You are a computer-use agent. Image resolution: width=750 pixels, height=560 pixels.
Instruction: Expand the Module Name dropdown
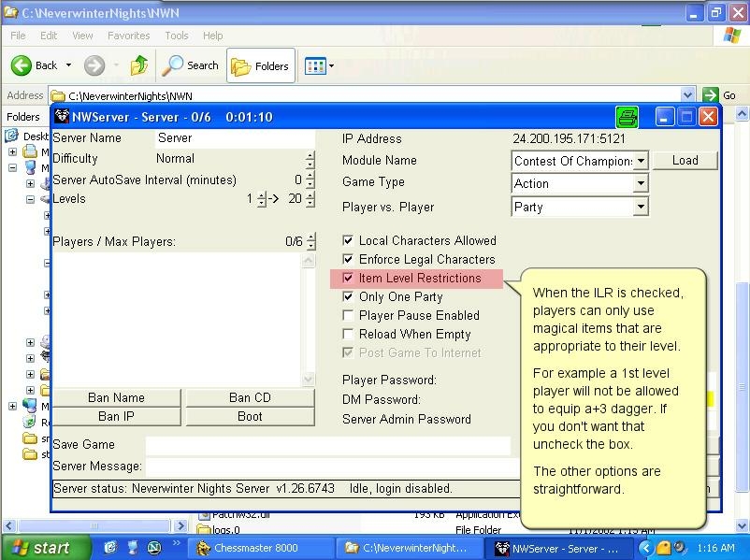[x=641, y=161]
